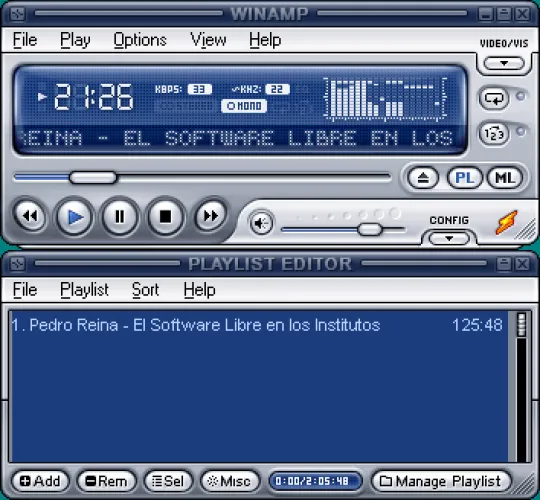Click the Manage Playlist button
Image resolution: width=540 pixels, height=500 pixels.
tap(442, 481)
